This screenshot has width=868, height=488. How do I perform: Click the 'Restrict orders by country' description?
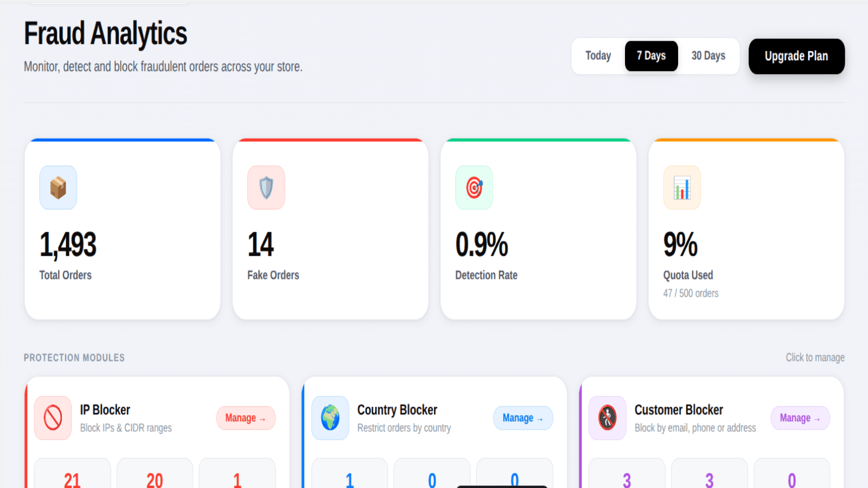404,428
